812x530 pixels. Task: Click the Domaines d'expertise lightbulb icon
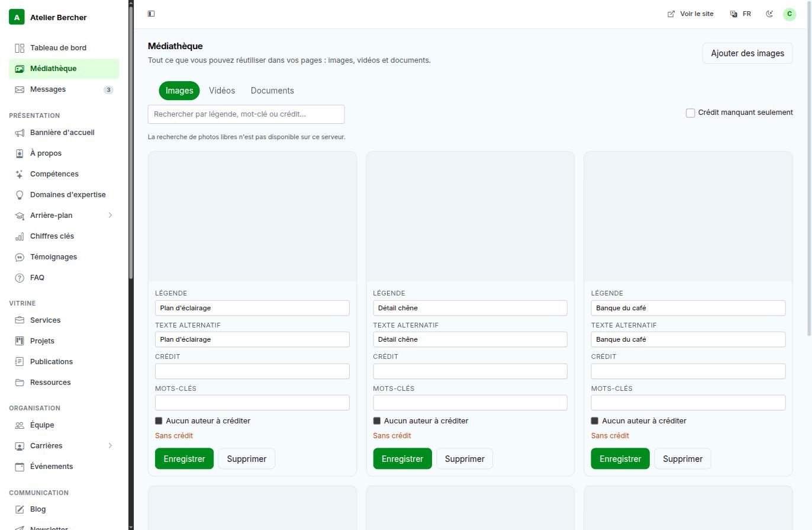pyautogui.click(x=20, y=195)
